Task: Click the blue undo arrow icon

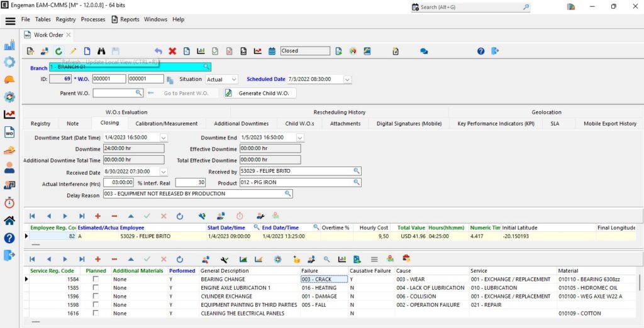Action: [158, 51]
